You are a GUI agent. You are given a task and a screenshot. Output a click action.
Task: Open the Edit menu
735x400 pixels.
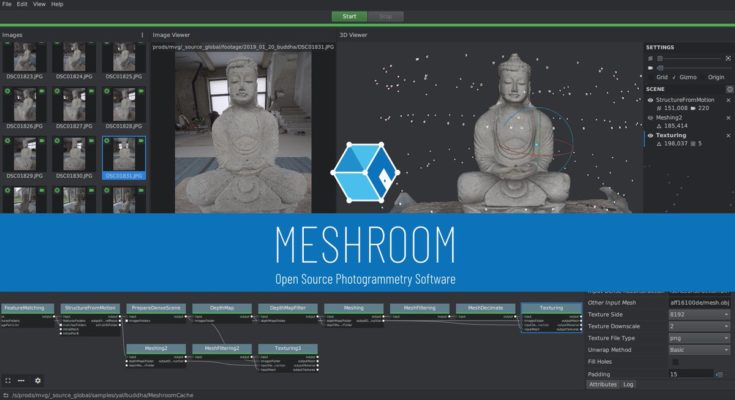[22, 4]
